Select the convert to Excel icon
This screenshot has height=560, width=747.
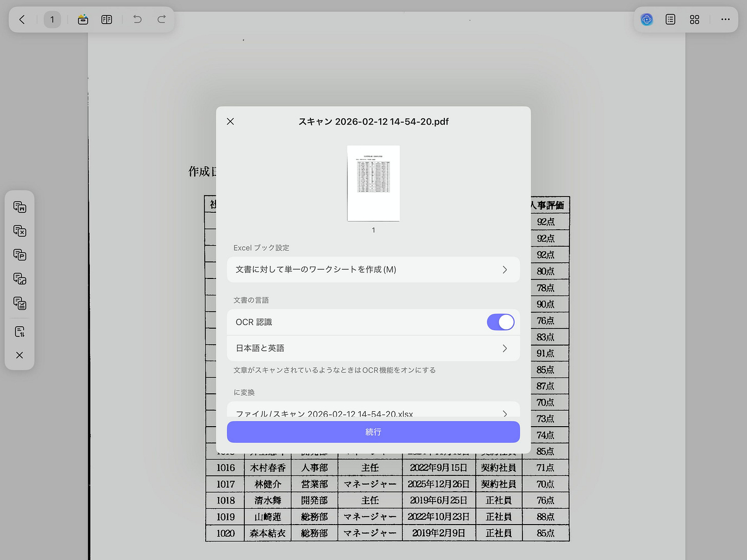tap(19, 231)
